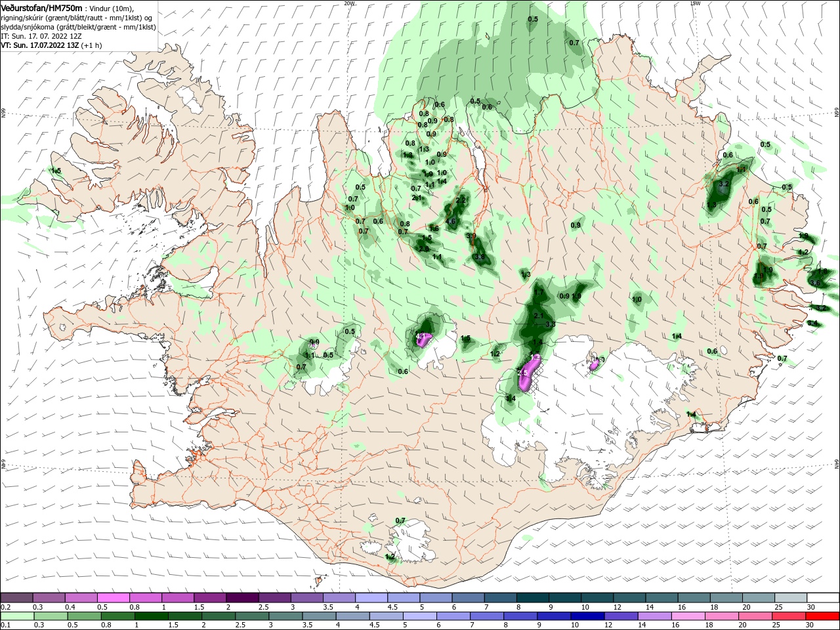Pick the bright pink 0.5 swatch in upper legend
This screenshot has height=630, width=840.
[x=114, y=598]
